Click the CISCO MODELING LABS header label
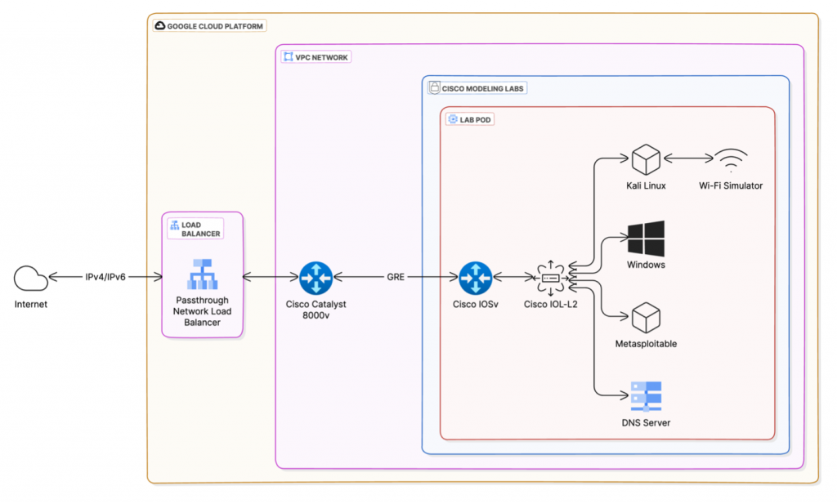The height and width of the screenshot is (504, 837). point(483,87)
